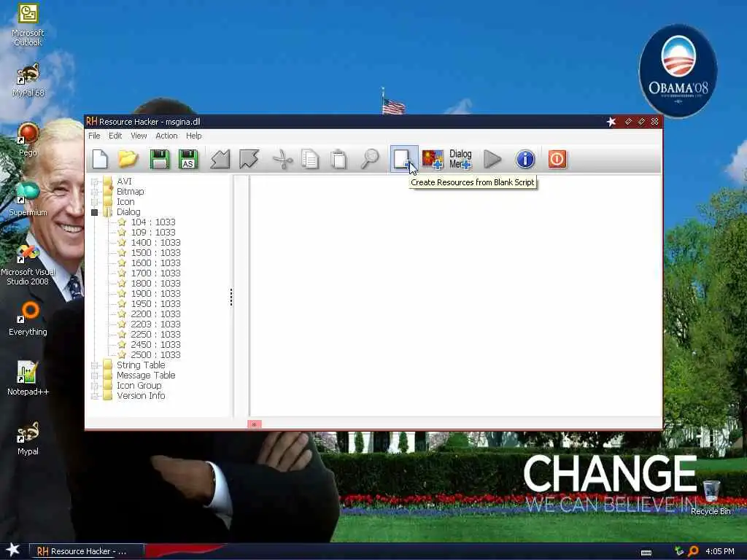Select dialog resource 2200 : 1033
The width and height of the screenshot is (747, 560).
tap(155, 314)
